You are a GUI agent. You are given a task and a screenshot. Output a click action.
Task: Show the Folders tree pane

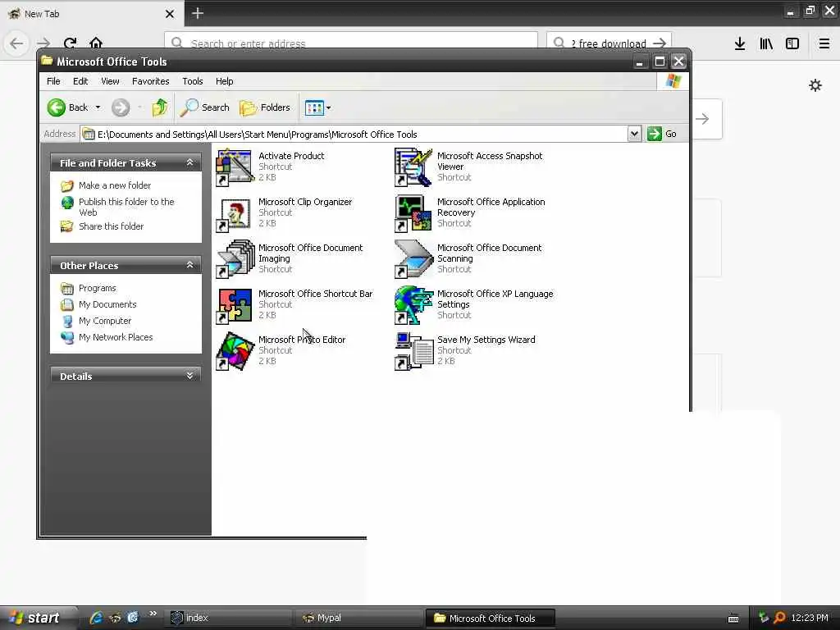(265, 107)
